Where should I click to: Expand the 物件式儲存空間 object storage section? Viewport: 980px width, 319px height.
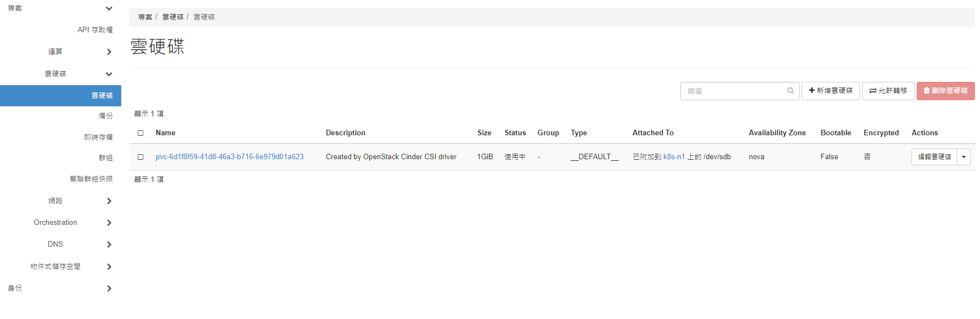click(x=109, y=267)
